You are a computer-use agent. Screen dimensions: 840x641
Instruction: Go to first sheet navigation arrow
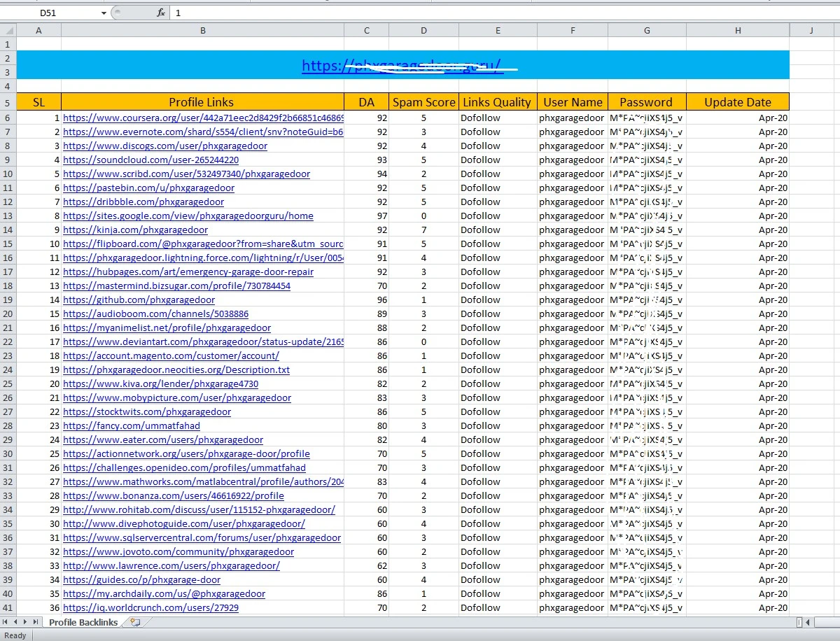click(x=6, y=622)
